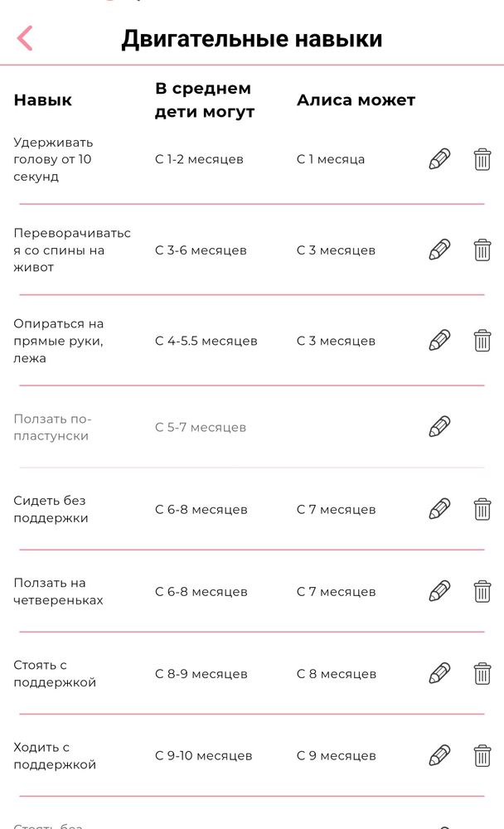
Task: Delete the skill 'Ходить с поддержкой'
Action: tap(482, 755)
